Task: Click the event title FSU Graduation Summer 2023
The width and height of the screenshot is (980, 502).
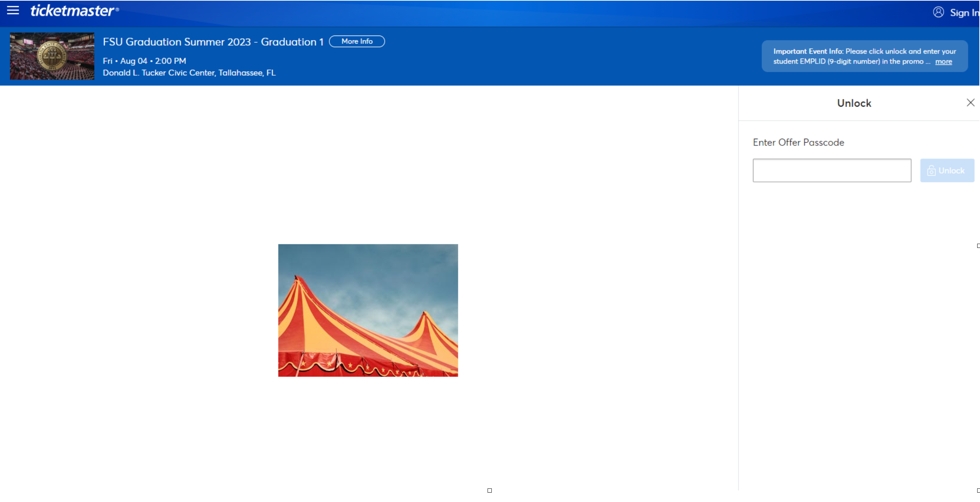Action: pos(212,42)
